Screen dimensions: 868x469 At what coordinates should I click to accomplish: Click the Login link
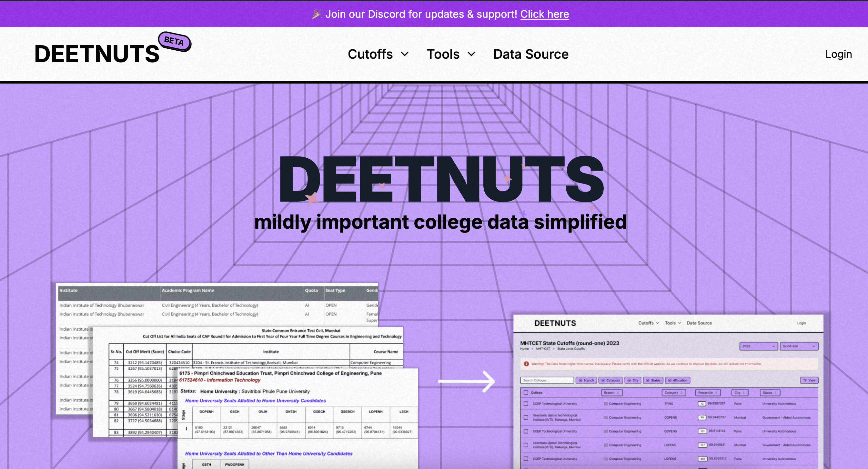point(839,54)
